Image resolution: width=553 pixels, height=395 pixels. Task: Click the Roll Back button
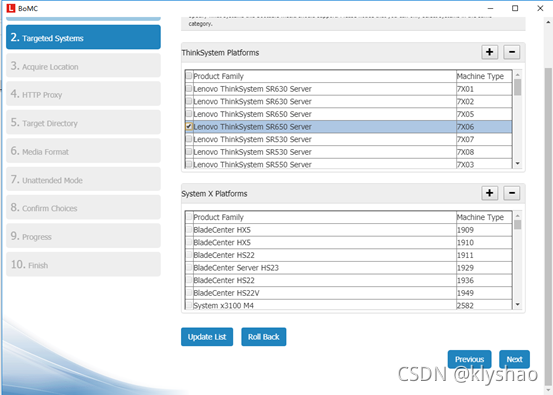point(263,337)
